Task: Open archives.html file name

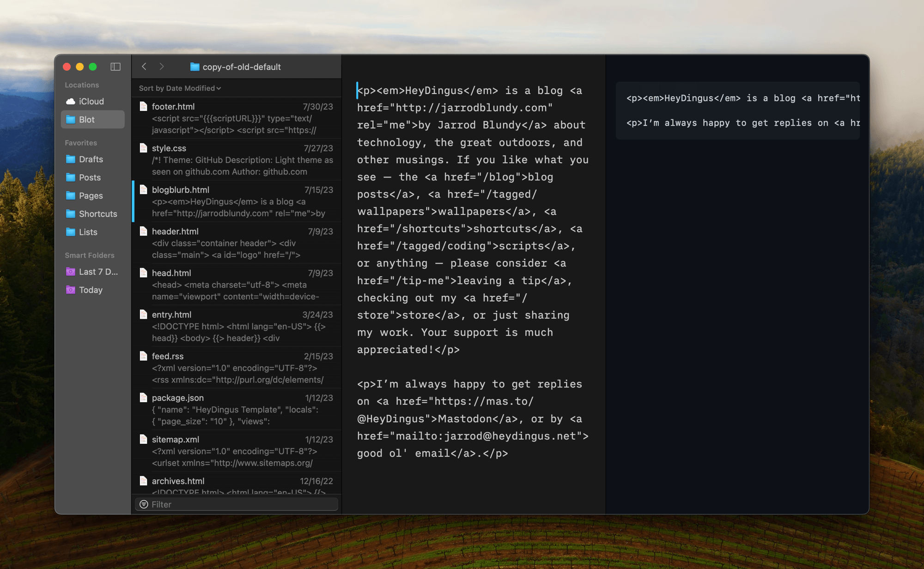Action: (178, 481)
